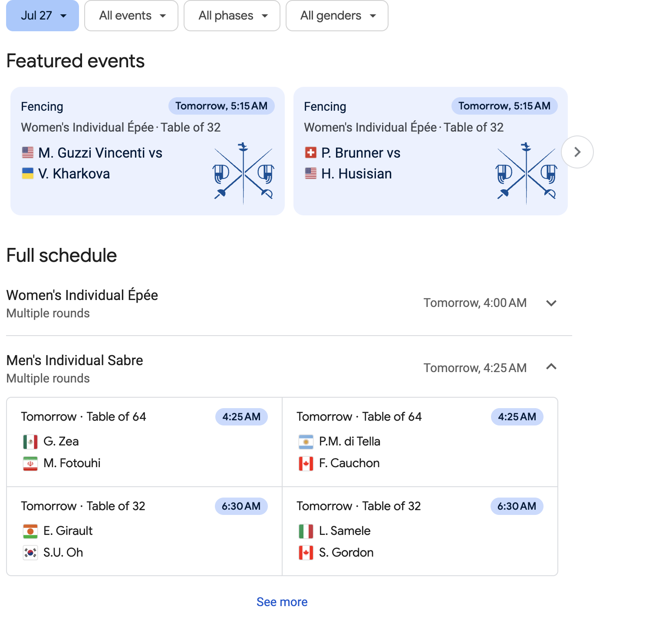
Task: Click the Italy flag beside L. Samele
Action: (x=306, y=531)
